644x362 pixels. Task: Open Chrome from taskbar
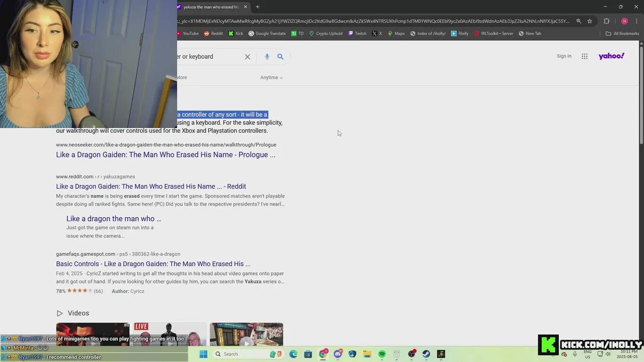coord(323,354)
